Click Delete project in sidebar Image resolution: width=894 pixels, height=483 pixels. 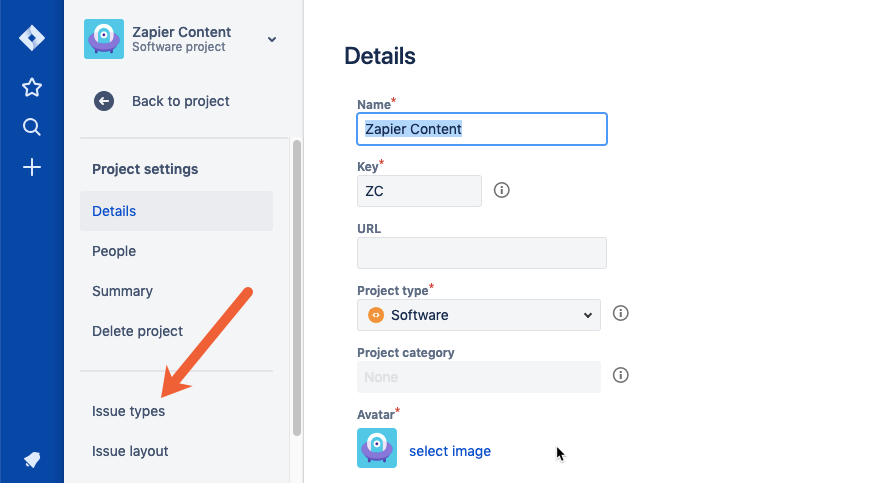coord(137,331)
